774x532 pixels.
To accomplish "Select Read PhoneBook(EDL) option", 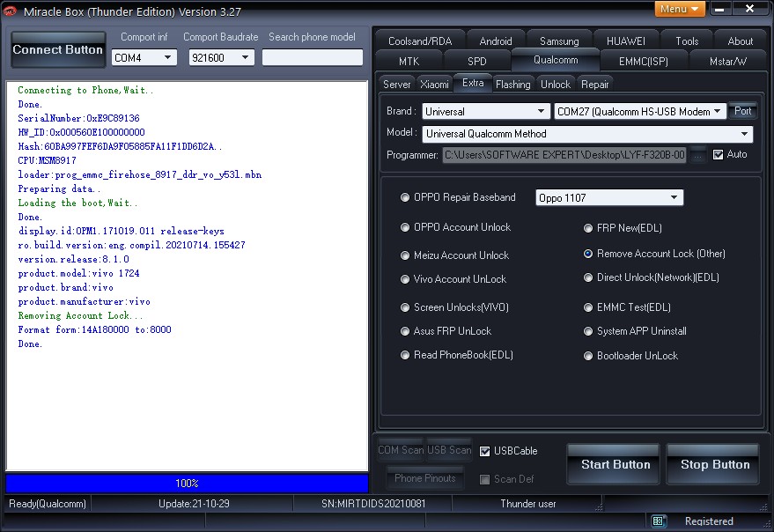I will point(405,355).
